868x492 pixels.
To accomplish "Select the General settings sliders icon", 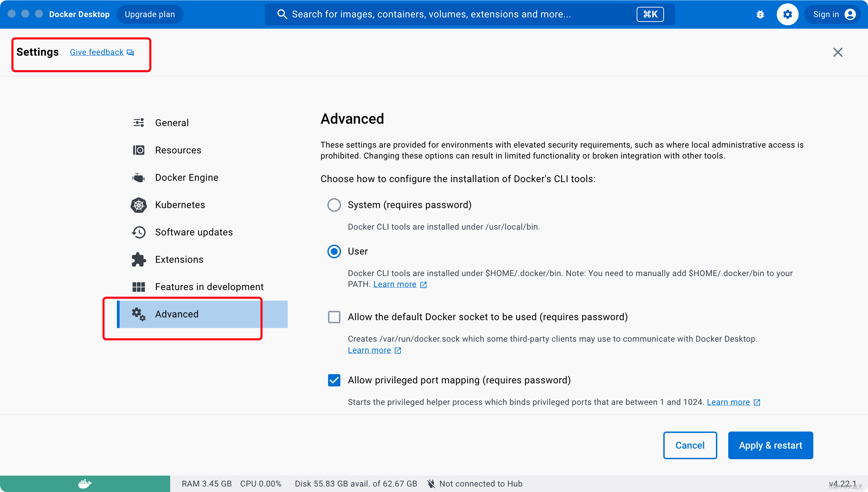I will [x=138, y=122].
